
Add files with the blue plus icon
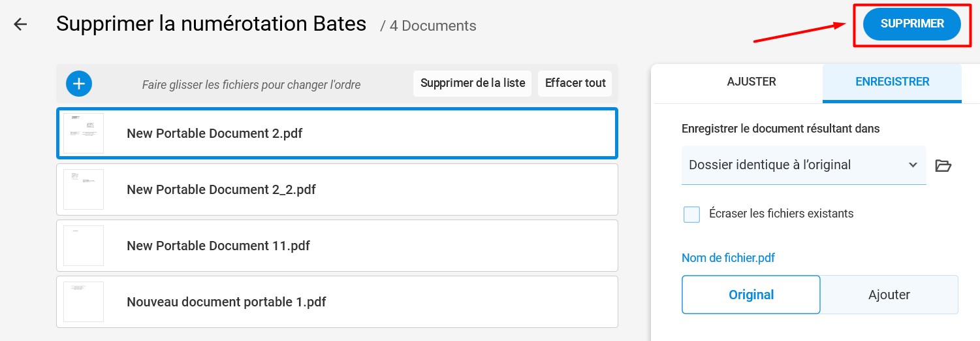coord(79,84)
